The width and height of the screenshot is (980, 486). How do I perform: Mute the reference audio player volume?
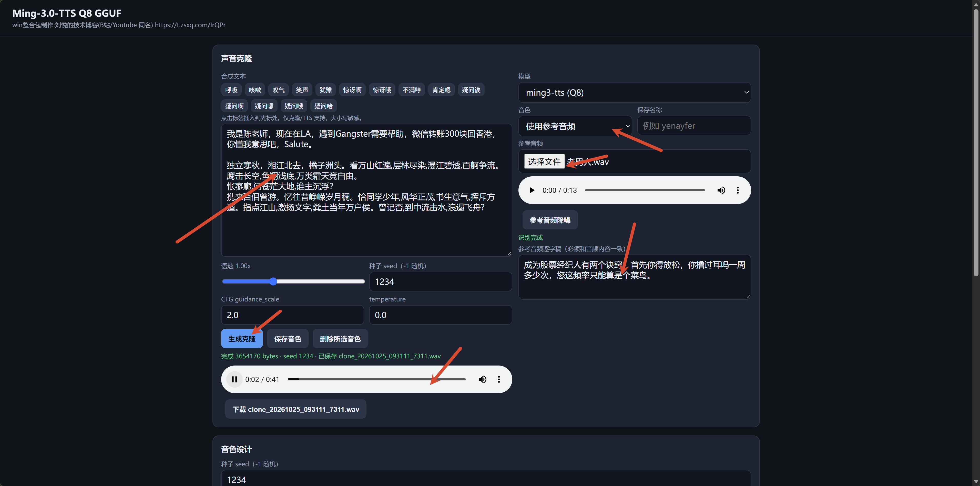coord(721,190)
